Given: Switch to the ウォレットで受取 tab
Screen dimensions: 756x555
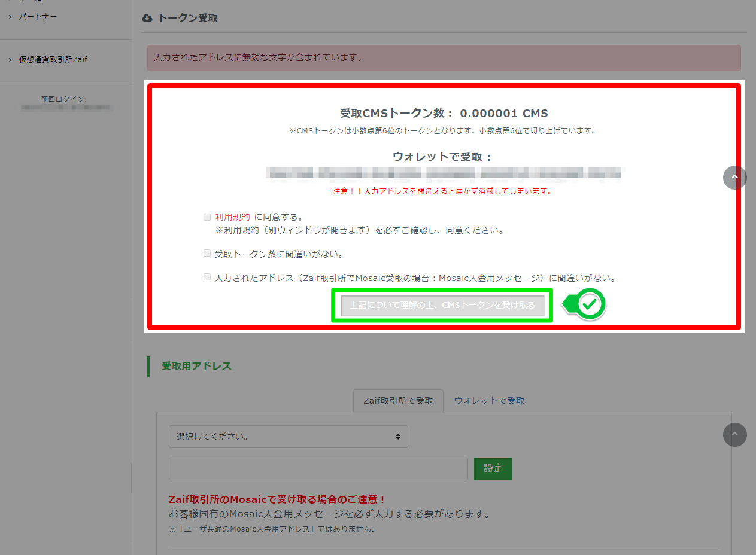Looking at the screenshot, I should pos(488,401).
